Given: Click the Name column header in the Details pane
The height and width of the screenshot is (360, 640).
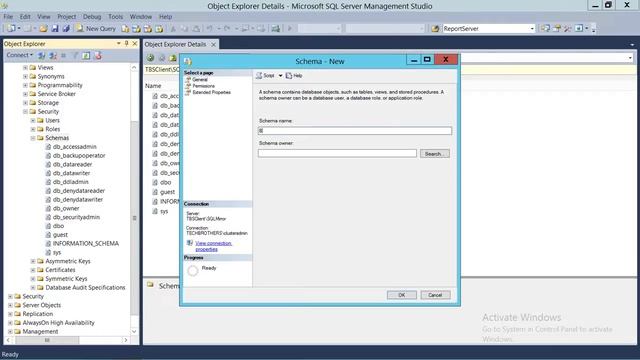Looking at the screenshot, I should pos(153,86).
